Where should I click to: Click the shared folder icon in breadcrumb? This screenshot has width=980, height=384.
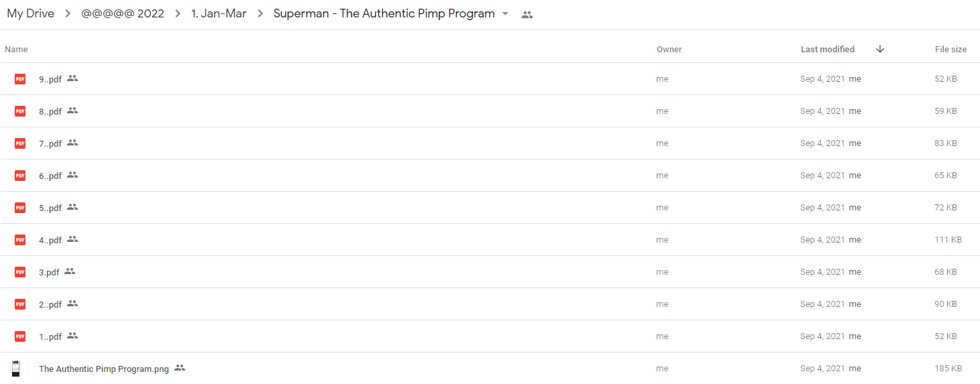point(527,15)
